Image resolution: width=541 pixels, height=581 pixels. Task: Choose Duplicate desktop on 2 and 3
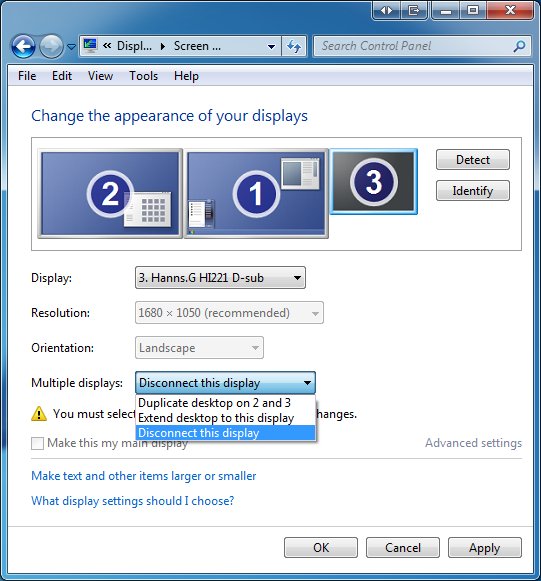point(226,403)
